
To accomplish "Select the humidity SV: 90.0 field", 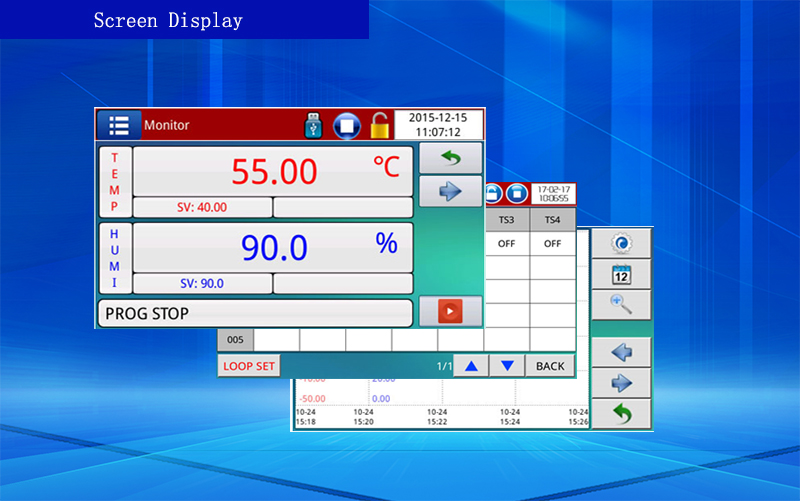I will click(x=203, y=283).
